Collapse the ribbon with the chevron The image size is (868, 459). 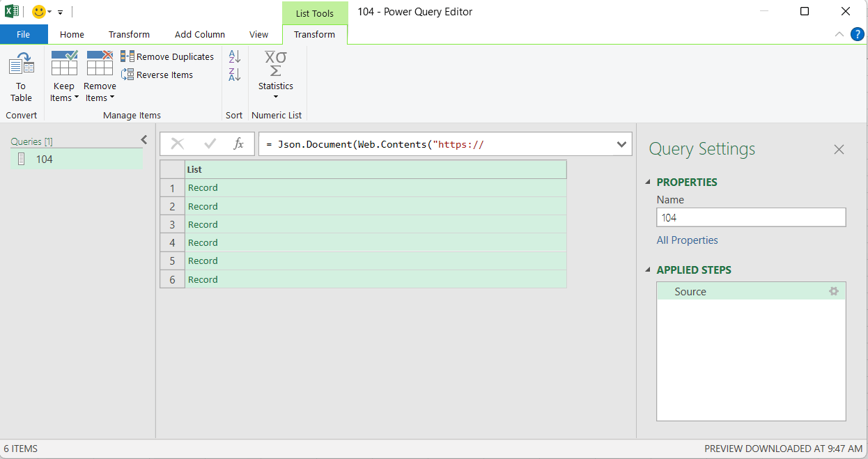tap(839, 33)
